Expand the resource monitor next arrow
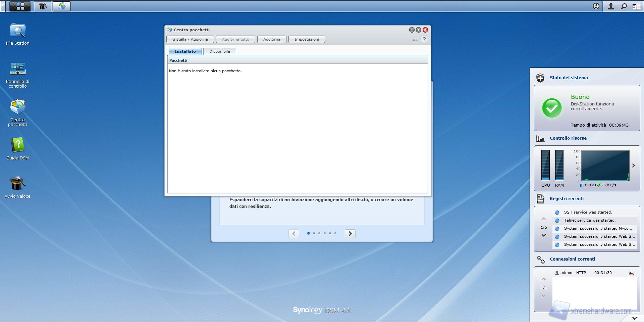The height and width of the screenshot is (322, 644). point(633,166)
